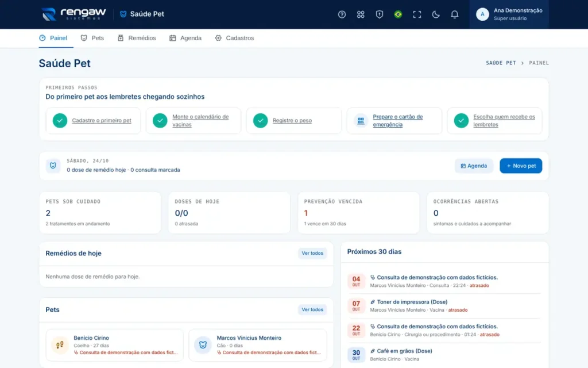Switch to the Pets tab
588x368 pixels.
point(92,38)
